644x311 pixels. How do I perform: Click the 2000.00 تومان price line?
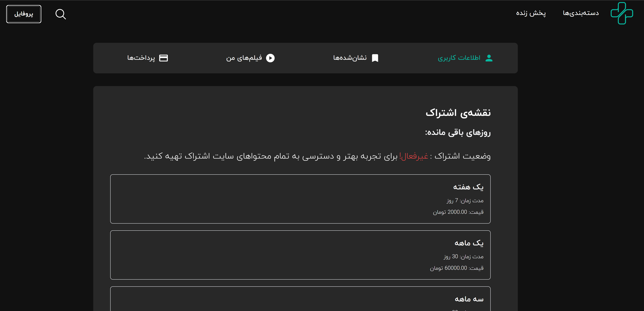pos(458,212)
